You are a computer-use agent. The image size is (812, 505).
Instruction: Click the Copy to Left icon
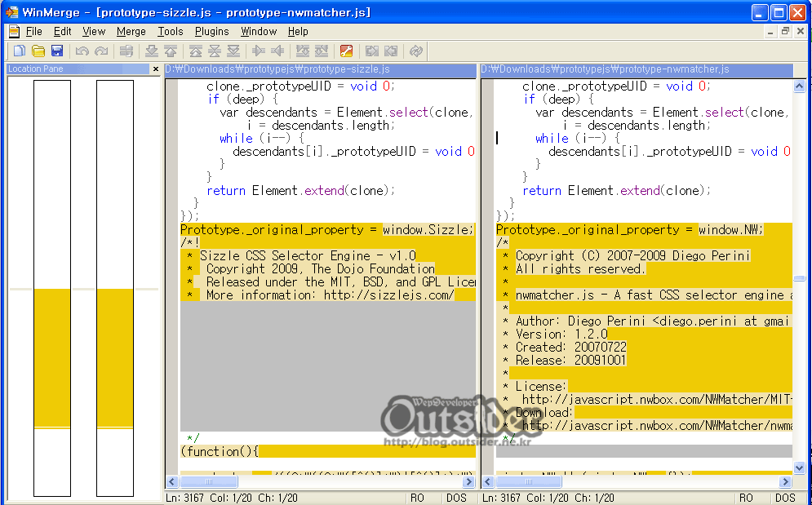point(277,51)
